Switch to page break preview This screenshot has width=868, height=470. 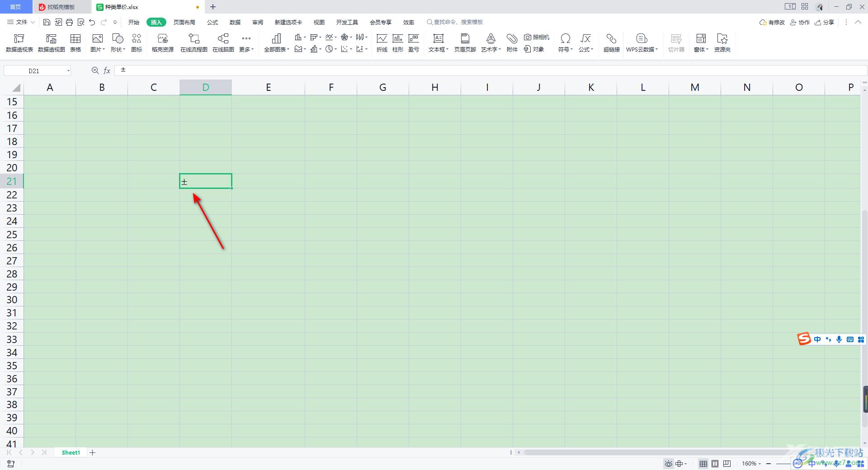[x=727, y=464]
